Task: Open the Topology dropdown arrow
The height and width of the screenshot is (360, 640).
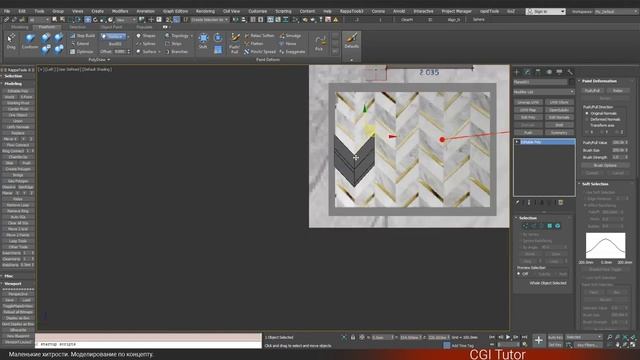Action: pos(192,36)
